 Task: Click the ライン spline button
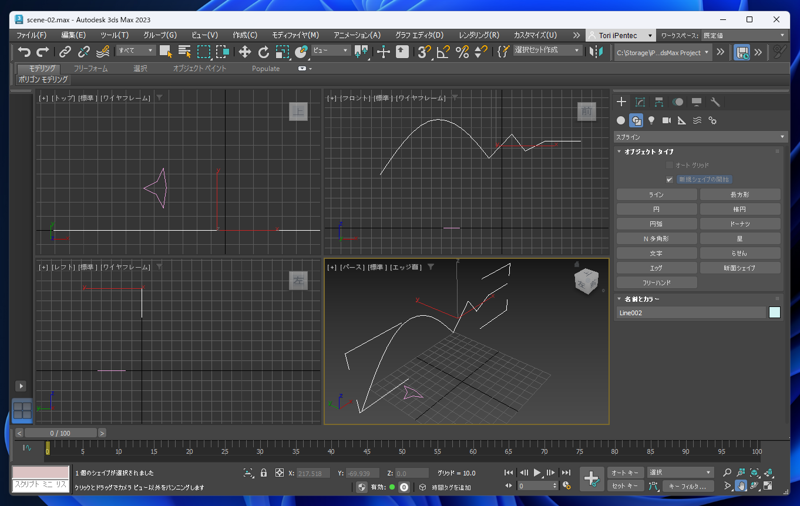[656, 194]
